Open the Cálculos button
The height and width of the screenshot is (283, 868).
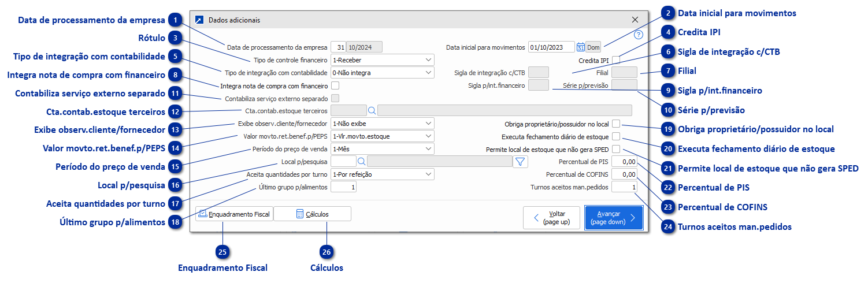pyautogui.click(x=312, y=214)
